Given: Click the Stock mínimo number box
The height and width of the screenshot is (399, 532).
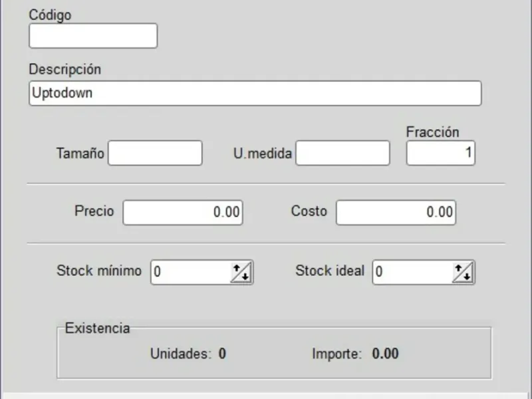Looking at the screenshot, I should click(x=191, y=272).
